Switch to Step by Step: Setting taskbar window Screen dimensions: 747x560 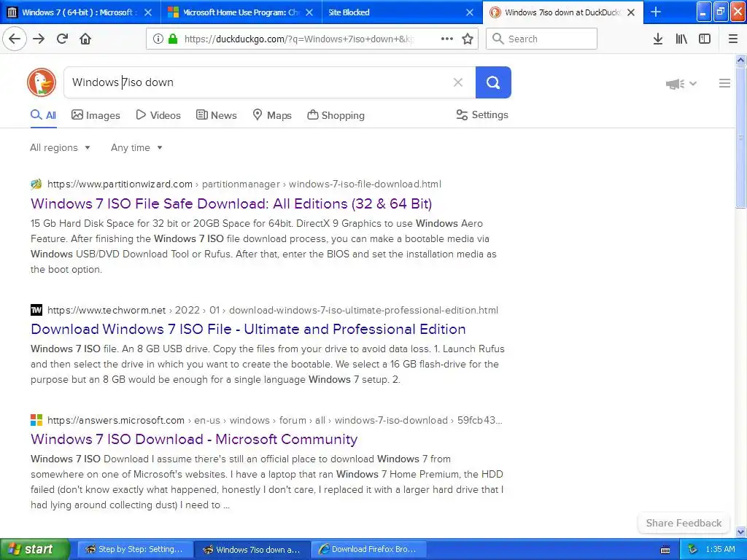135,550
